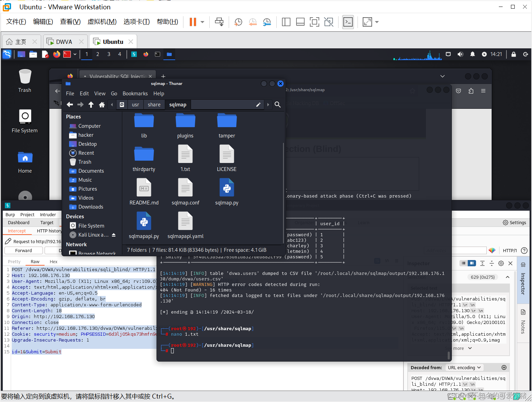Open the vertical Notes side tab in Burp
The width and height of the screenshot is (532, 402).
click(523, 322)
